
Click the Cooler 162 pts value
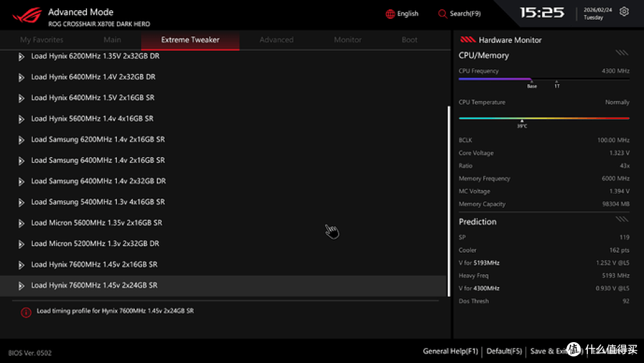(x=620, y=250)
